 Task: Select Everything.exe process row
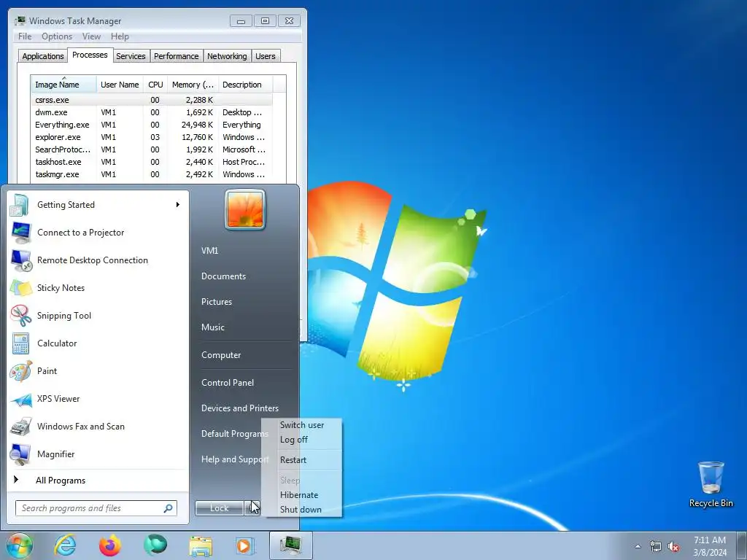coord(152,125)
